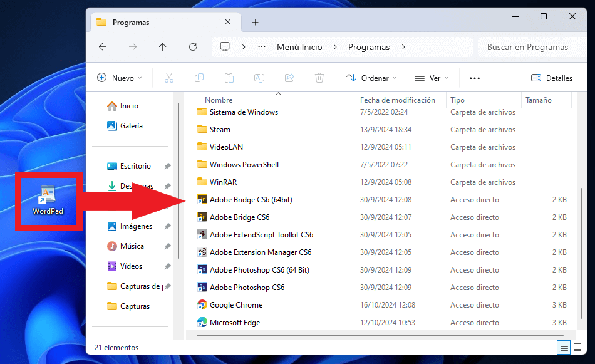Open Vídeos in the navigation pane

(125, 266)
